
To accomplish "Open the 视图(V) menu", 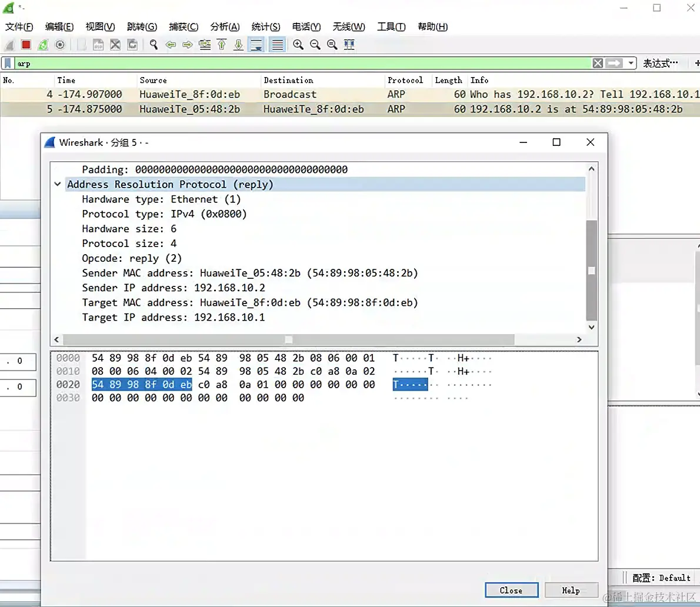I will click(x=100, y=27).
